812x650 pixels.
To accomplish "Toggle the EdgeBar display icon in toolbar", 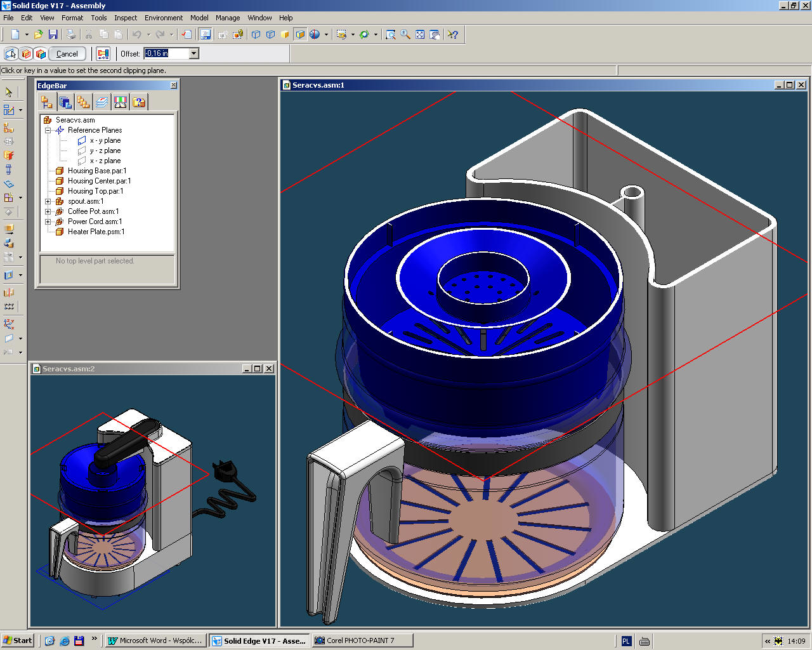I will tap(205, 34).
